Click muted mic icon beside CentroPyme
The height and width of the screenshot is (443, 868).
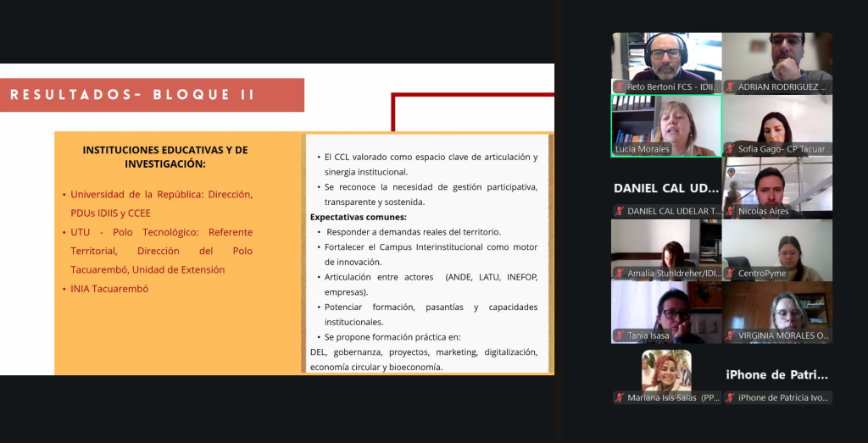(730, 274)
